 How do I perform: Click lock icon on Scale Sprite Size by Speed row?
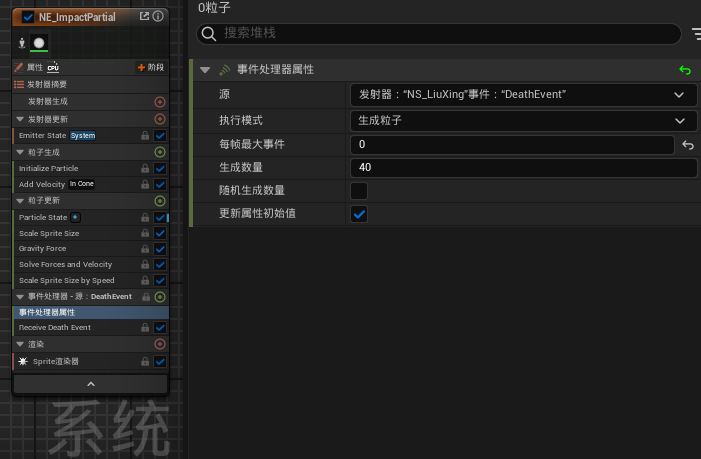(x=145, y=281)
